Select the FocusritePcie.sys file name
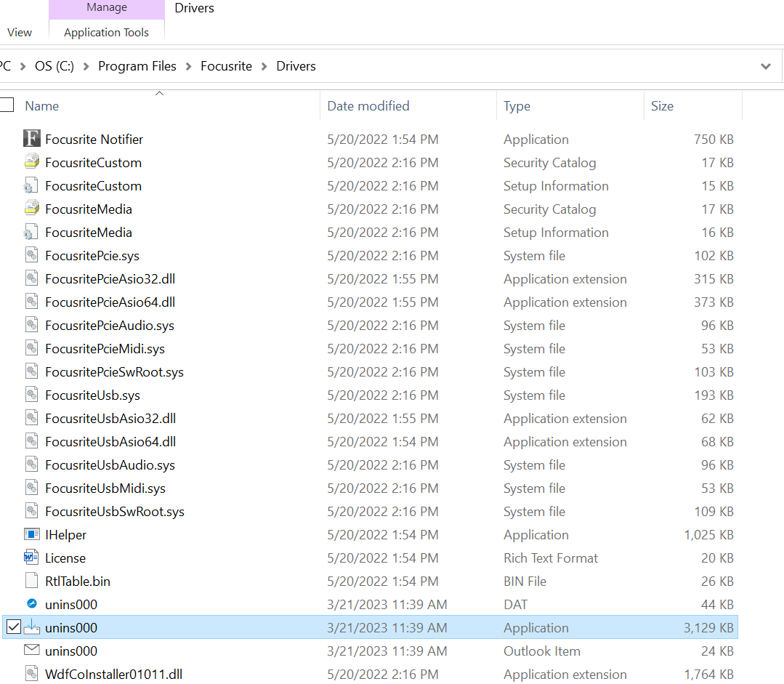The image size is (784, 684). point(92,256)
